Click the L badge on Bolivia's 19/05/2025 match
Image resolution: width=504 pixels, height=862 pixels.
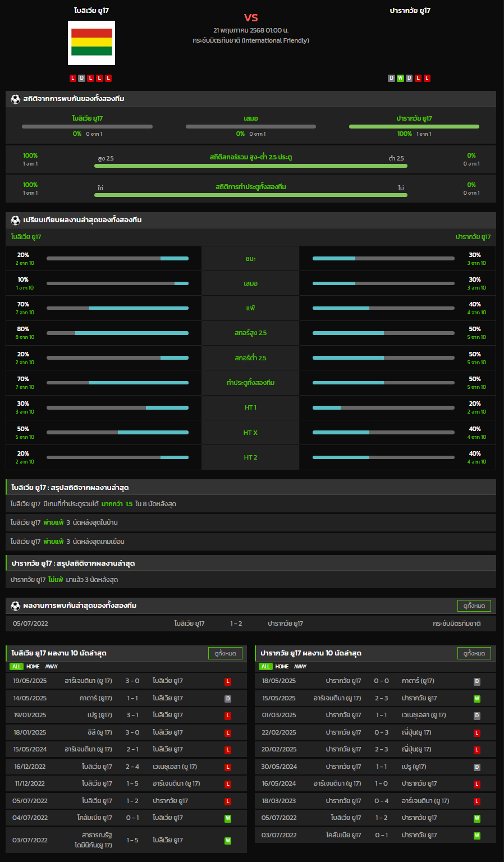(x=228, y=681)
